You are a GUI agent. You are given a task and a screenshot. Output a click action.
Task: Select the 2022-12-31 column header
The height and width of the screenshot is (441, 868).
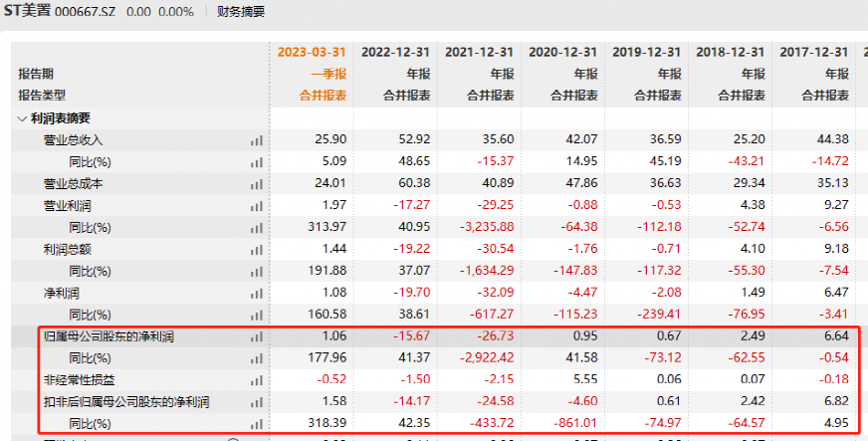tap(394, 51)
